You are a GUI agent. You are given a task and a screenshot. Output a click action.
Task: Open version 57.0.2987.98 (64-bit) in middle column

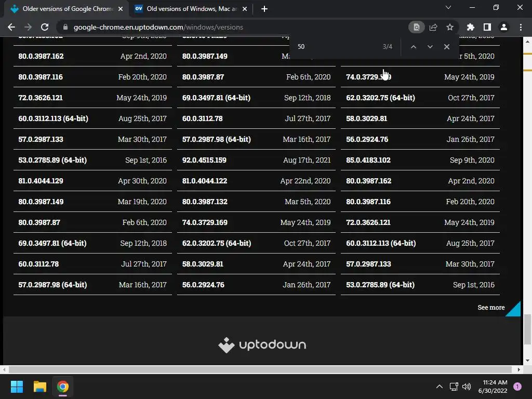(x=256, y=139)
